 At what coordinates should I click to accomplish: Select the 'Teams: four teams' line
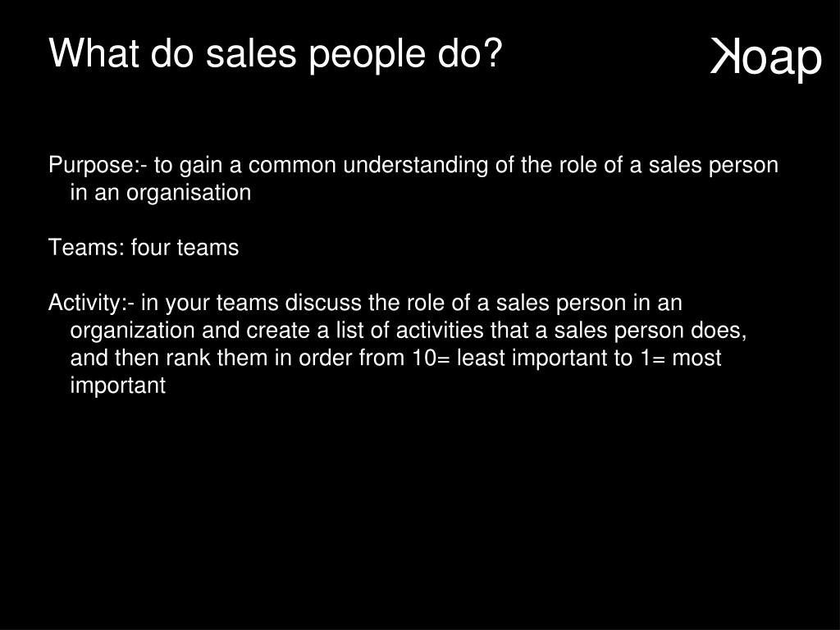click(x=144, y=248)
